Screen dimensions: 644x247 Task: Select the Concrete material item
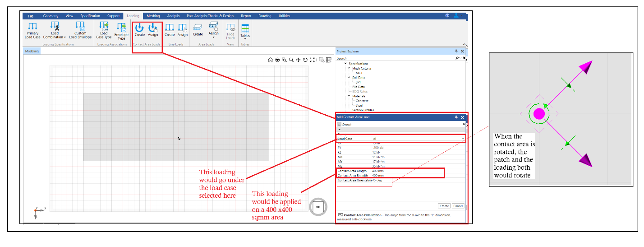[x=362, y=101]
